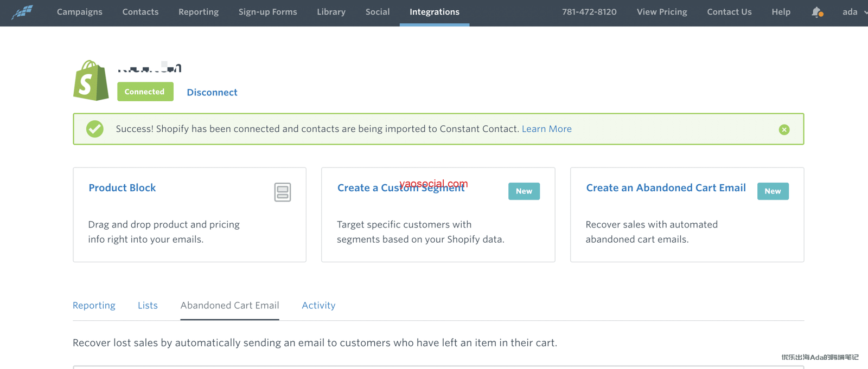The height and width of the screenshot is (369, 868).
Task: Open the Campaigns menu
Action: coord(79,12)
